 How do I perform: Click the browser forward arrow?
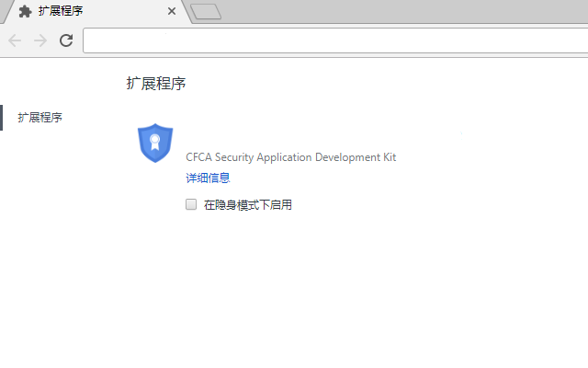(40, 40)
